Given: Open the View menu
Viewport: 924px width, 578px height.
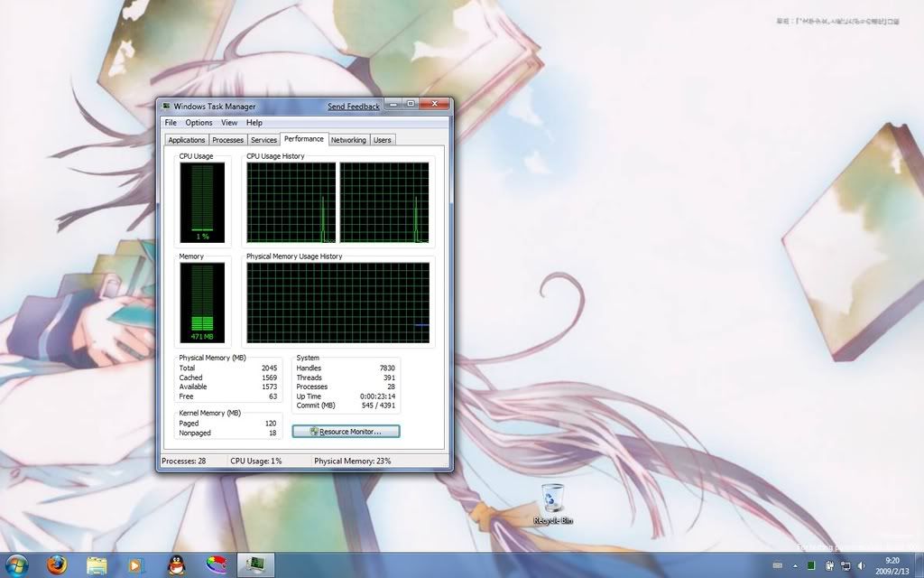Looking at the screenshot, I should point(229,123).
